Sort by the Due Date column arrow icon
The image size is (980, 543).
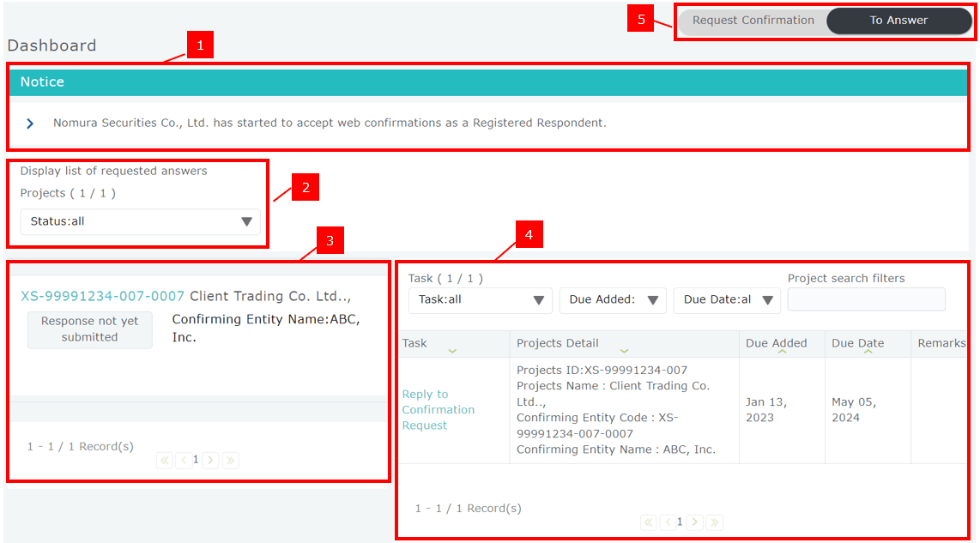coord(868,352)
